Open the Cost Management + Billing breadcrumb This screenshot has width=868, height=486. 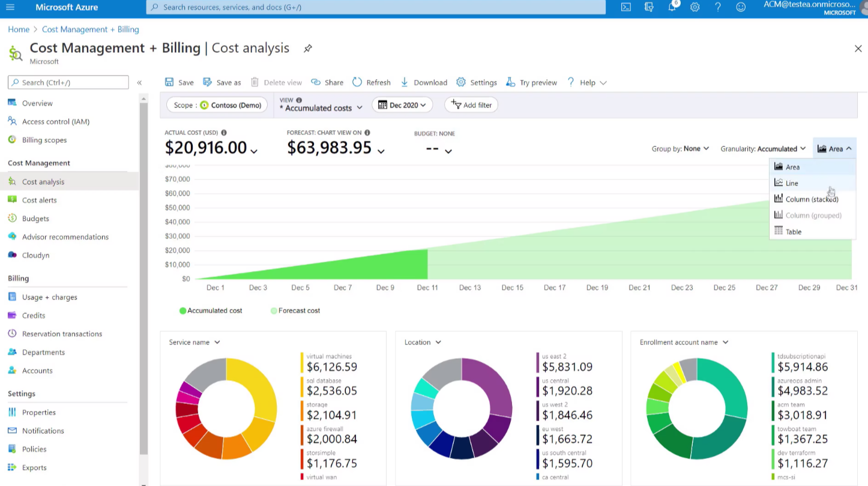click(x=90, y=29)
